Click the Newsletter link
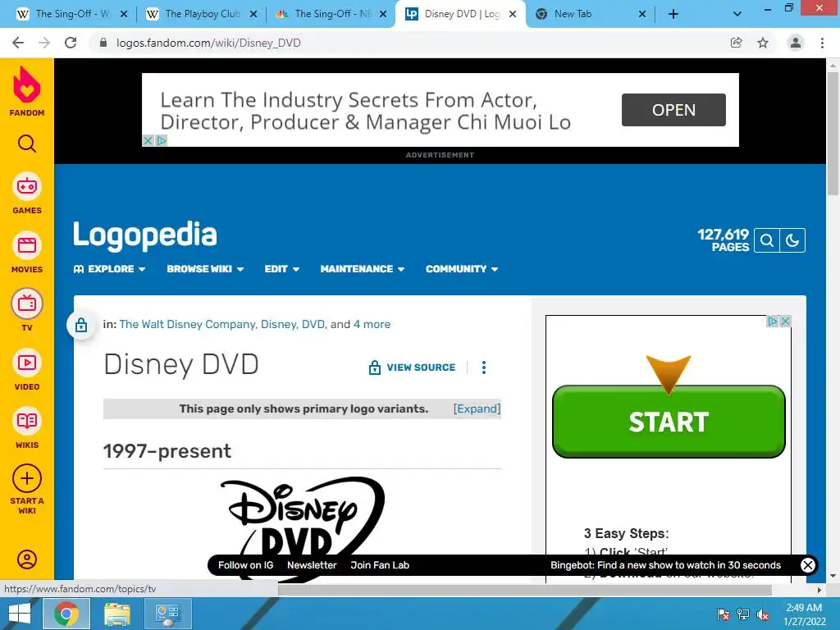The height and width of the screenshot is (630, 840). [312, 565]
